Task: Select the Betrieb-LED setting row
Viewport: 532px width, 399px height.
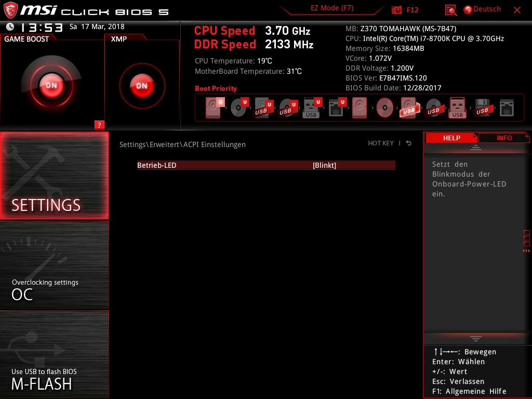Action: click(x=266, y=165)
